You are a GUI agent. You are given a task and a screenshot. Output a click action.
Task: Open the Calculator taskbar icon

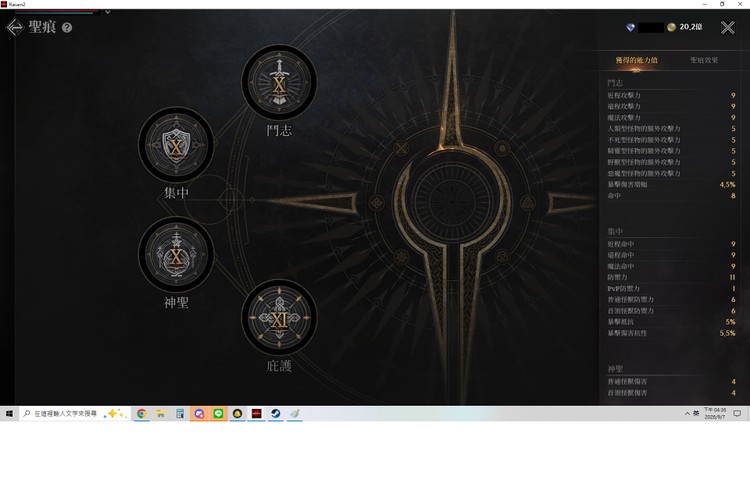180,414
